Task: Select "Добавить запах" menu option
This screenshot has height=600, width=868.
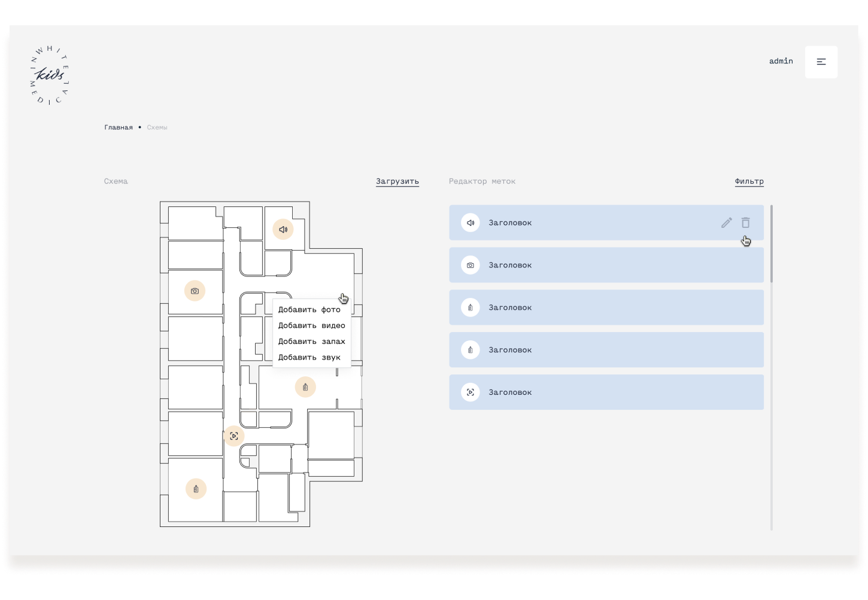Action: click(x=311, y=342)
